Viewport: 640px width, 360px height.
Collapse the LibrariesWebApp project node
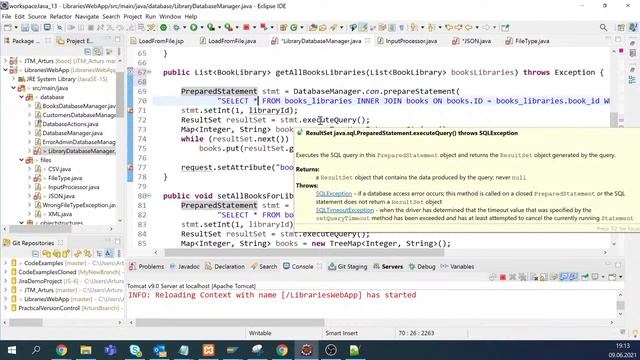[x=5, y=70]
